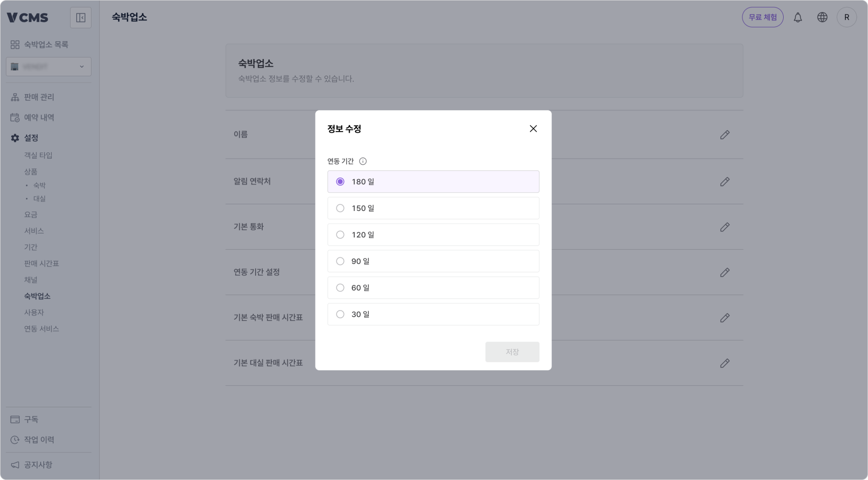Viewport: 868px width, 480px height.
Task: Collapse the sidebar using the panel toggle icon
Action: [x=80, y=17]
